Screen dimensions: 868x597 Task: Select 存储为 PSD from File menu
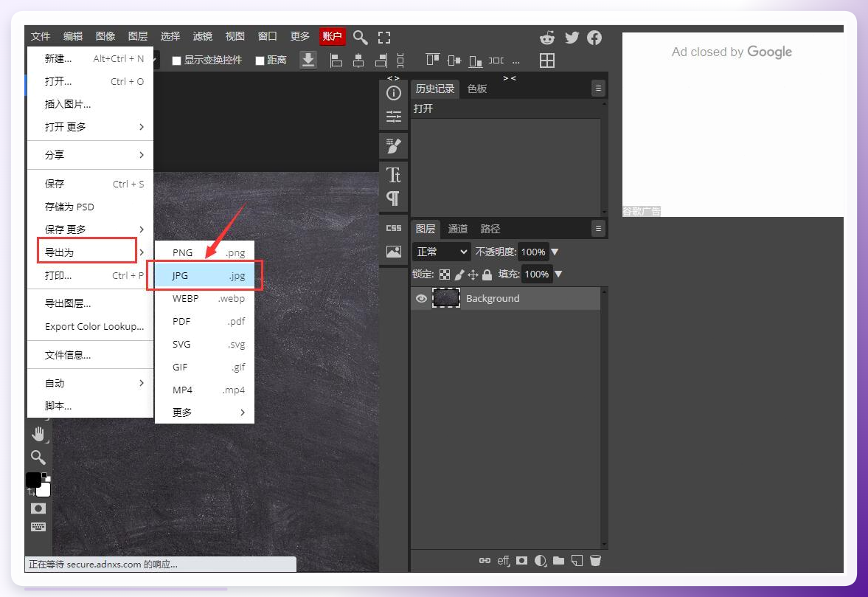coord(91,207)
